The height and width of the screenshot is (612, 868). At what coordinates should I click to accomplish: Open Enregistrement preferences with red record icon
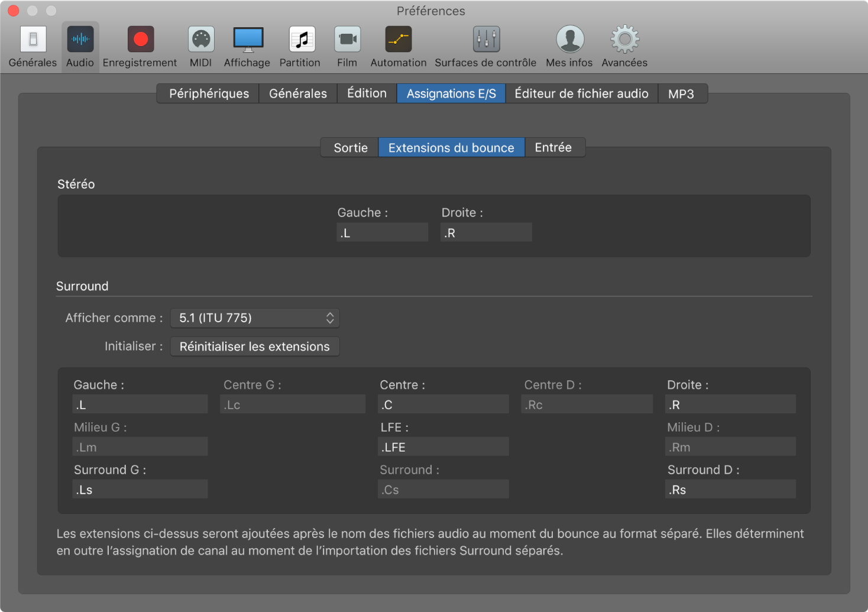point(140,47)
